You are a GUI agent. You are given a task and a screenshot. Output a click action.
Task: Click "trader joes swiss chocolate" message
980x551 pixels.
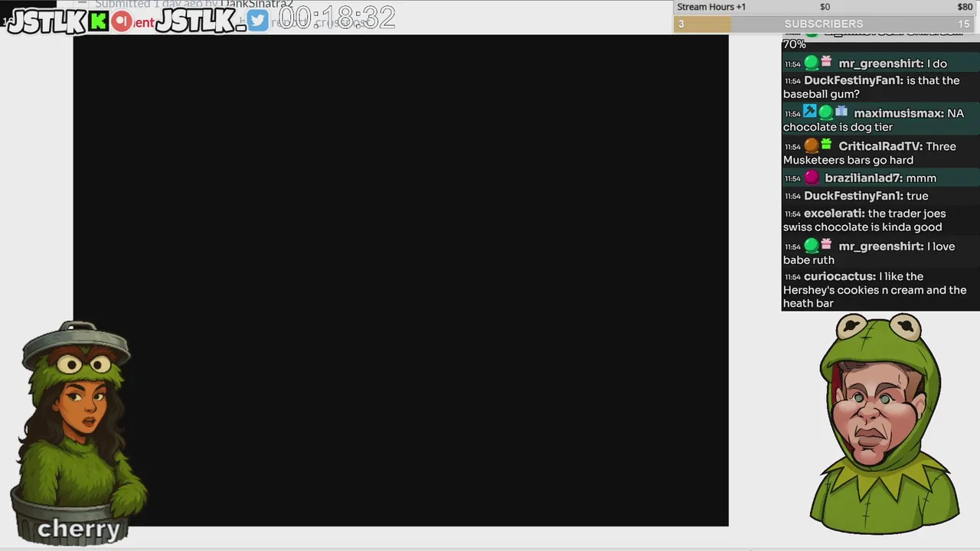[x=864, y=220]
